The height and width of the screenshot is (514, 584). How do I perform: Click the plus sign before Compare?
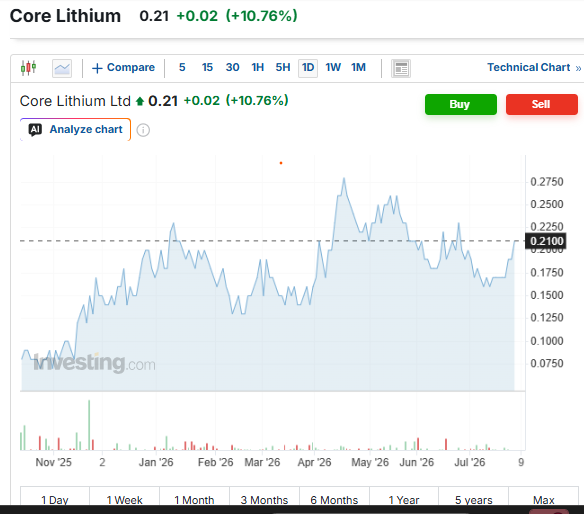click(x=97, y=68)
